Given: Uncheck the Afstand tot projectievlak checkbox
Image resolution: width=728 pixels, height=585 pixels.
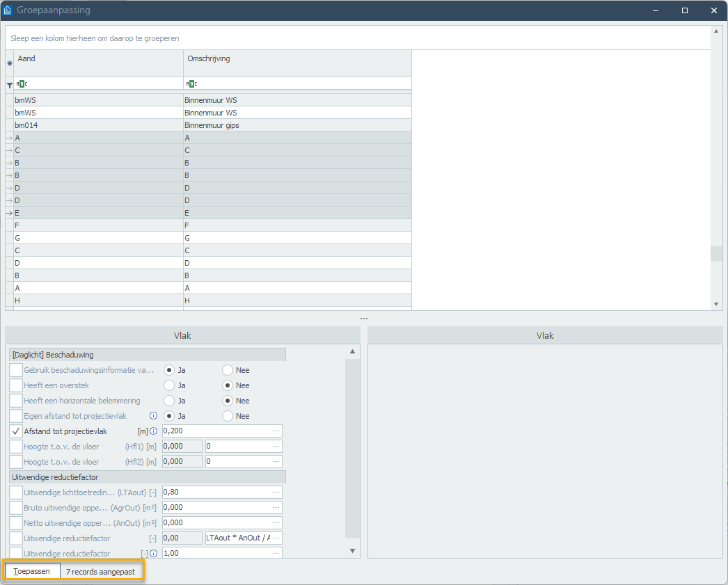Looking at the screenshot, I should (x=16, y=431).
